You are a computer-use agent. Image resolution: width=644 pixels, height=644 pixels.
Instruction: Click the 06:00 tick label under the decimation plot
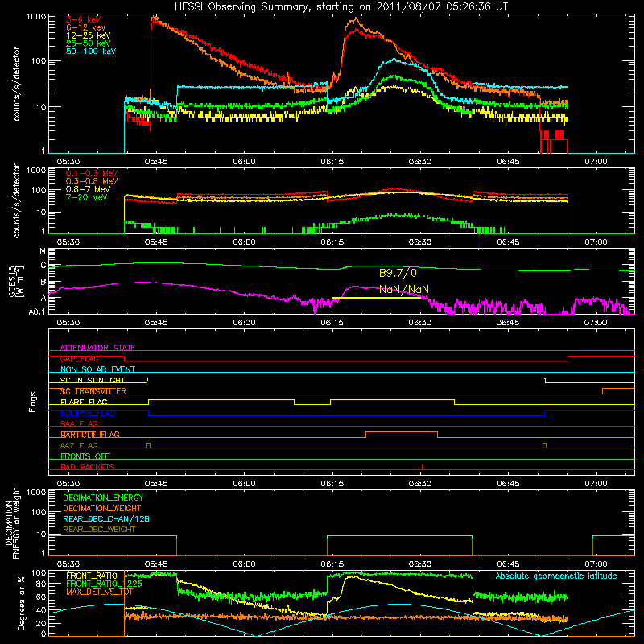coord(245,564)
